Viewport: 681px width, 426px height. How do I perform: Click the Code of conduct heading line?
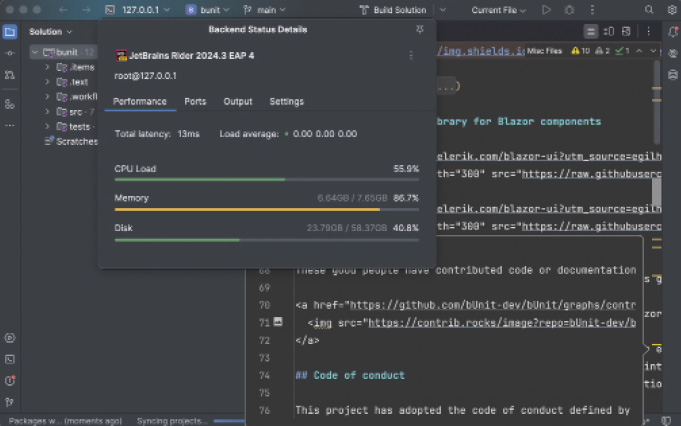click(350, 375)
